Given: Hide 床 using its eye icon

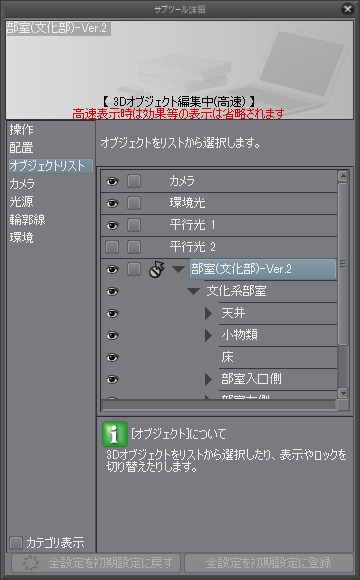Looking at the screenshot, I should pyautogui.click(x=112, y=358).
